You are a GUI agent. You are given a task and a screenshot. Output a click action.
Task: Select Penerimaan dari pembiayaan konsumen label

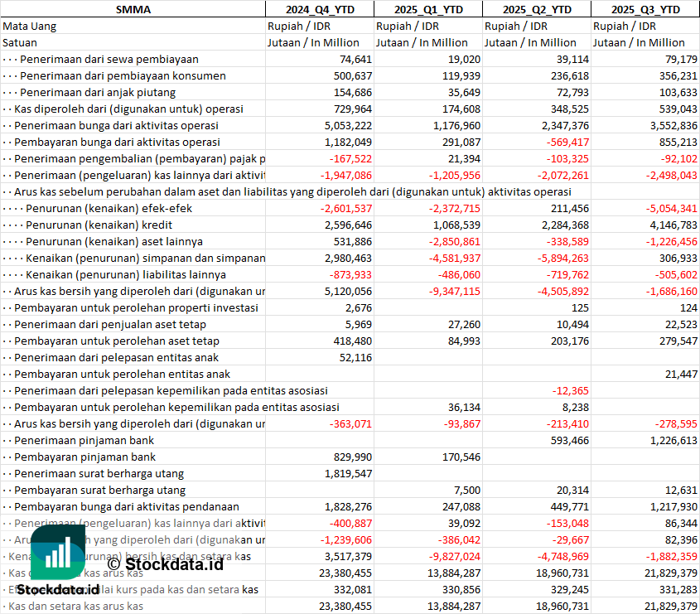(123, 76)
